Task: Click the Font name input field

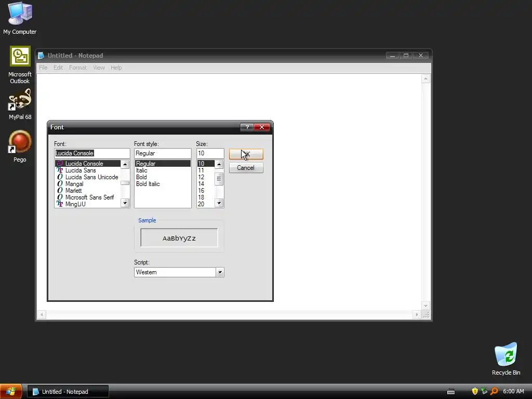Action: coord(92,153)
